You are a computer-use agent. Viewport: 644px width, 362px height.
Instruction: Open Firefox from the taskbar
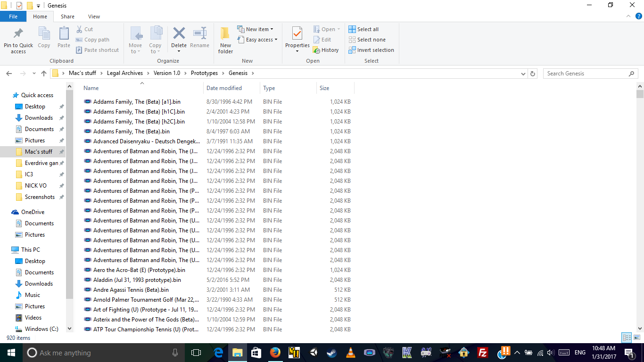pos(275,353)
